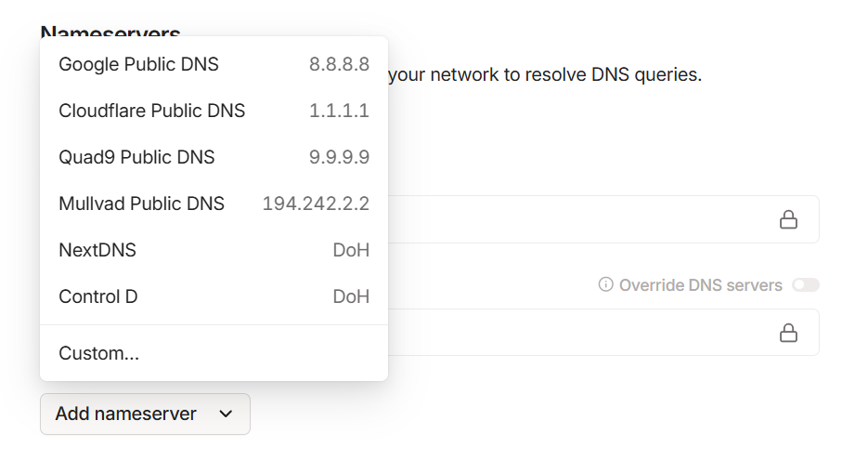Select Mullvad Public DNS entry
868x460 pixels.
click(142, 204)
